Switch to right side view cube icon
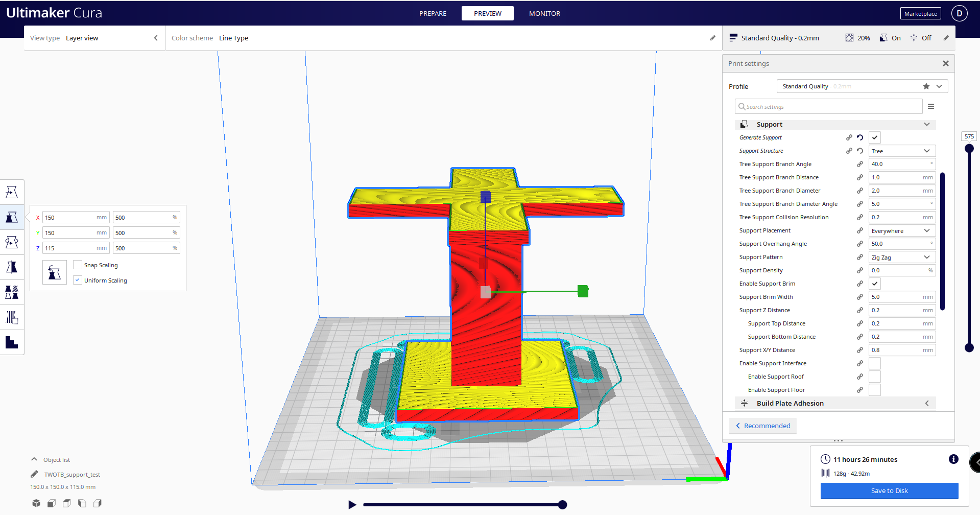 [x=97, y=503]
